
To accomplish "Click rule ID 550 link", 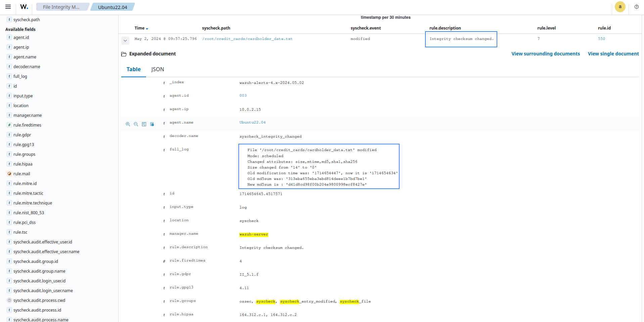I will (601, 39).
